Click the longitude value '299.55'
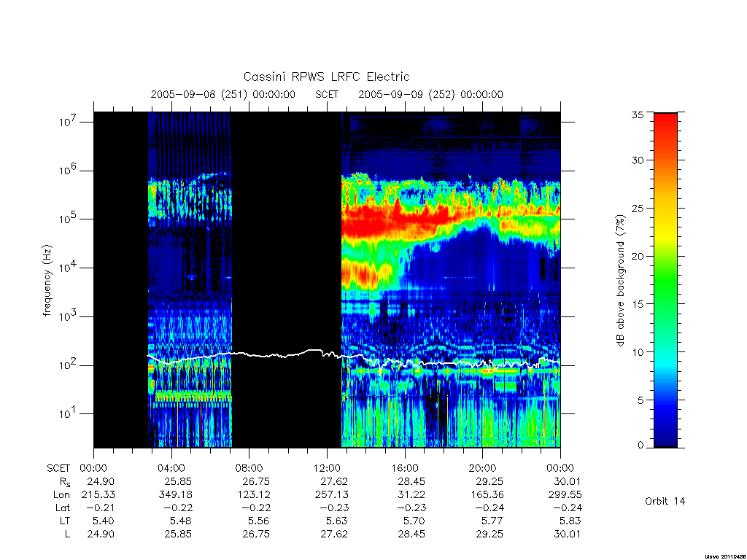Viewport: 747px width, 560px height. [x=565, y=495]
